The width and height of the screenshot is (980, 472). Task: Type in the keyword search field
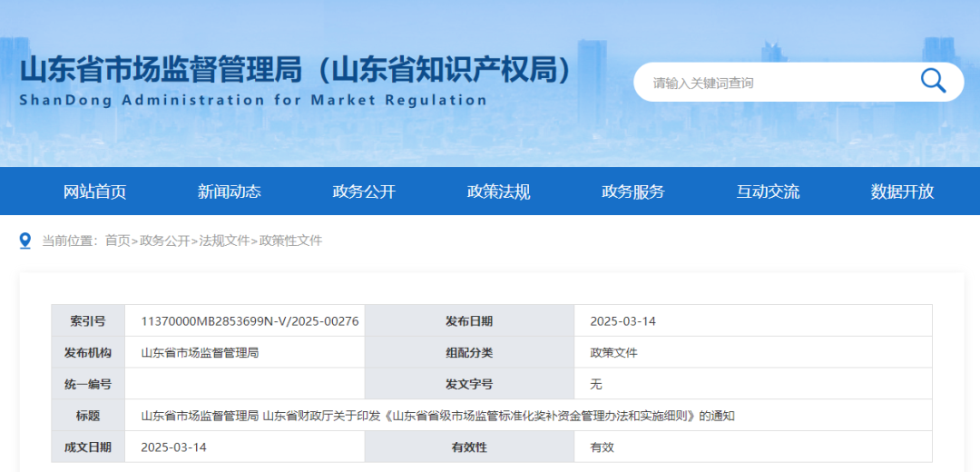pyautogui.click(x=771, y=83)
